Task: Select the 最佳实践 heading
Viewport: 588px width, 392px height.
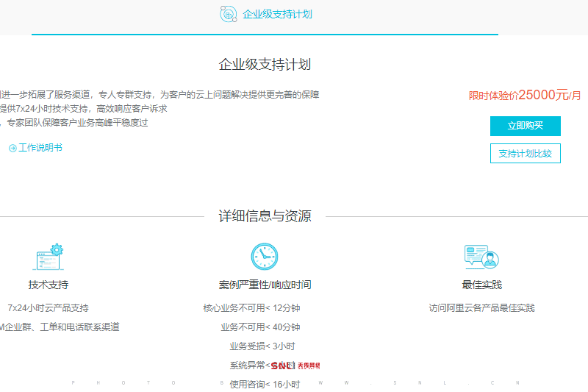Action: [x=482, y=285]
